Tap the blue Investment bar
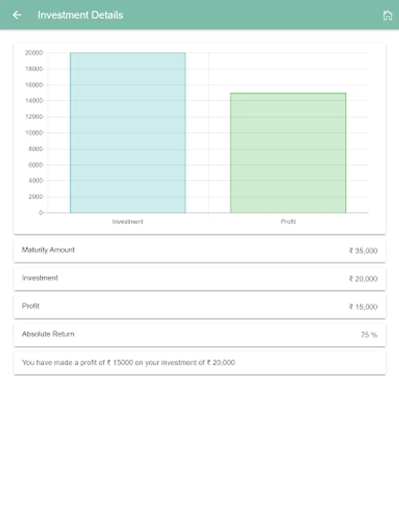This screenshot has width=399, height=532. [128, 132]
